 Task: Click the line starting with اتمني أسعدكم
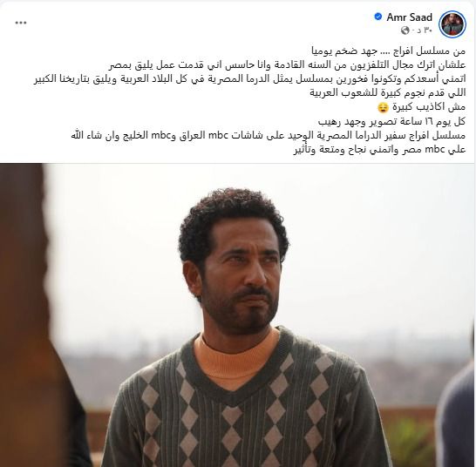(x=249, y=79)
